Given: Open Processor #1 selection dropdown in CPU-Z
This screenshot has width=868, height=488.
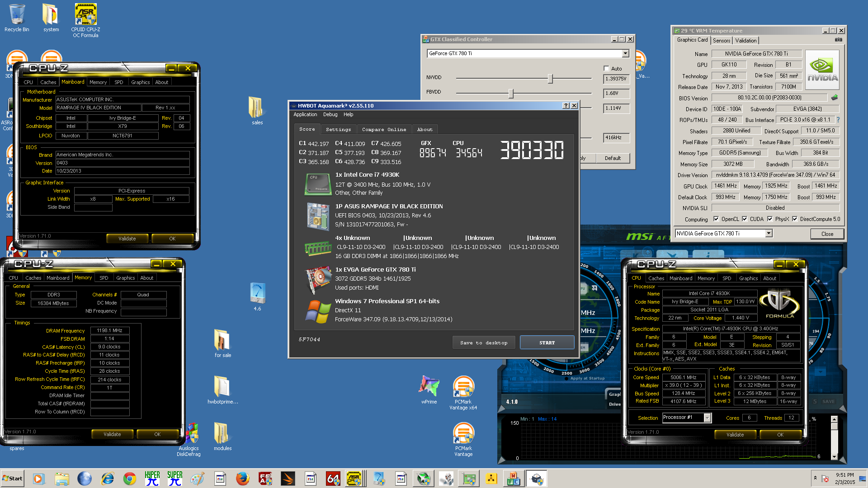Looking at the screenshot, I should [707, 418].
